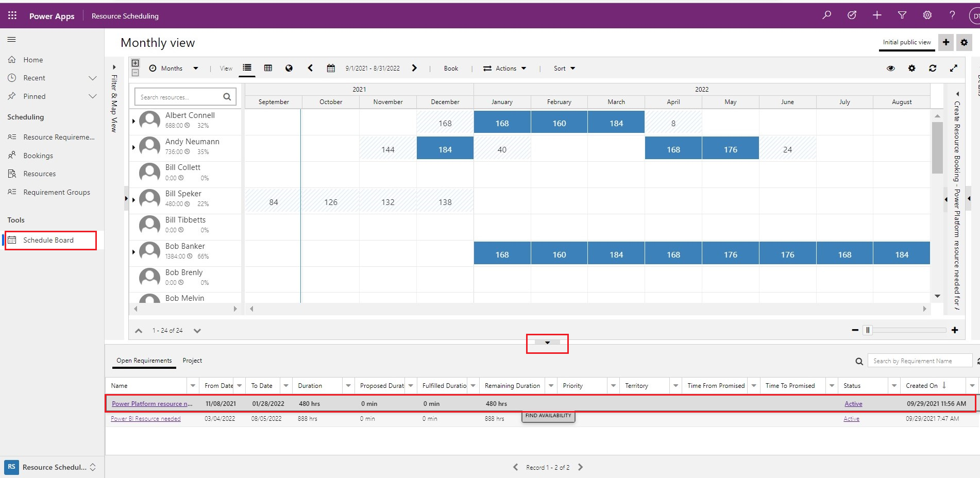Click the plus icon in purple header
The height and width of the screenshot is (478, 980).
point(877,15)
